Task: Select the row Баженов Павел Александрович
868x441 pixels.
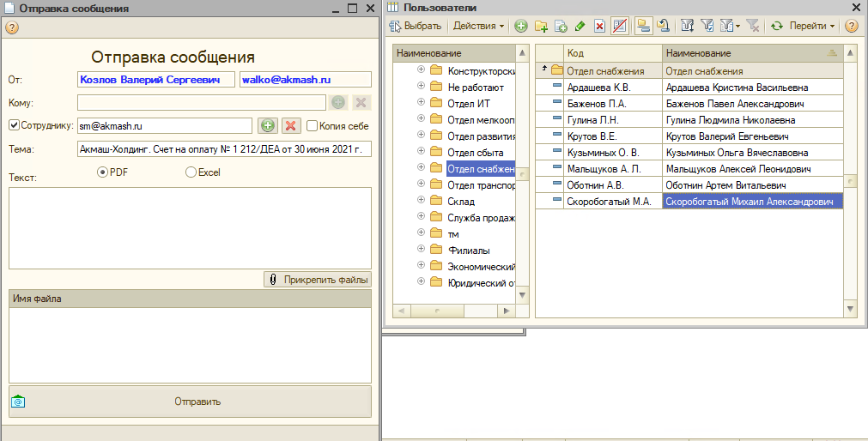Action: coord(689,104)
